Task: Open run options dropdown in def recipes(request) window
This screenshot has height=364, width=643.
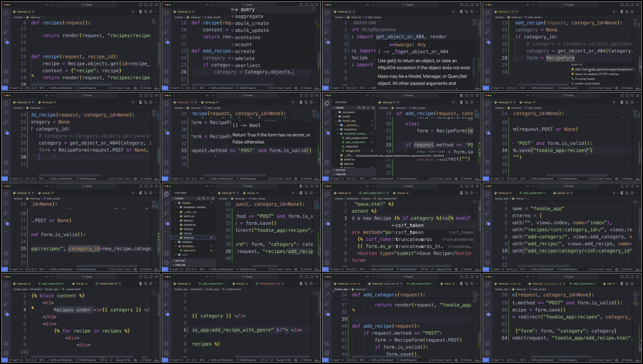Action: (x=136, y=12)
